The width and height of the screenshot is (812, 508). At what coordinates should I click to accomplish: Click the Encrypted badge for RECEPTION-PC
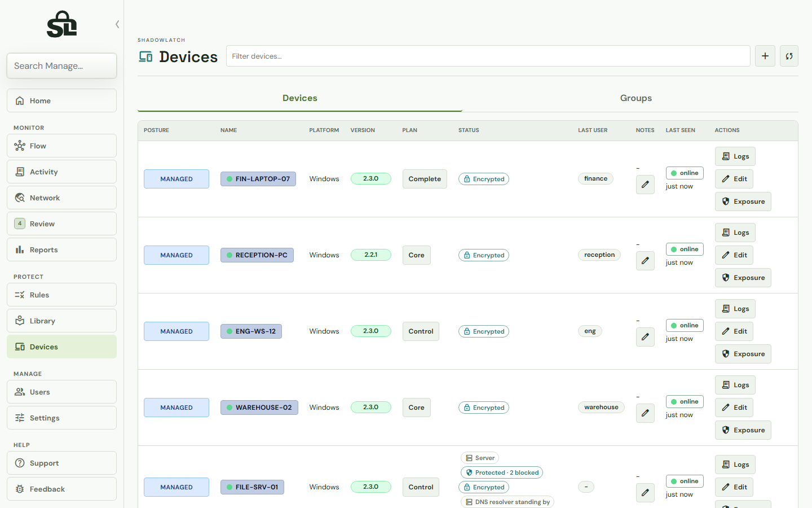click(x=484, y=255)
